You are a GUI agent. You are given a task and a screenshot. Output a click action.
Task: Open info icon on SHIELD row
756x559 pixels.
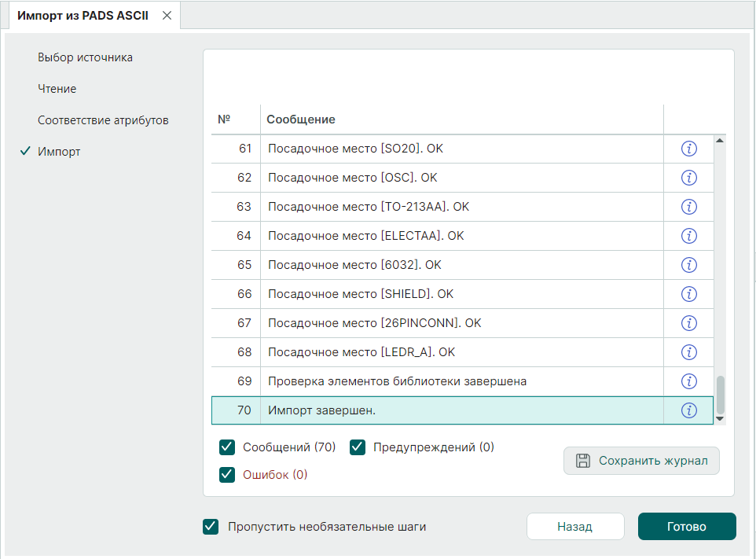[688, 294]
